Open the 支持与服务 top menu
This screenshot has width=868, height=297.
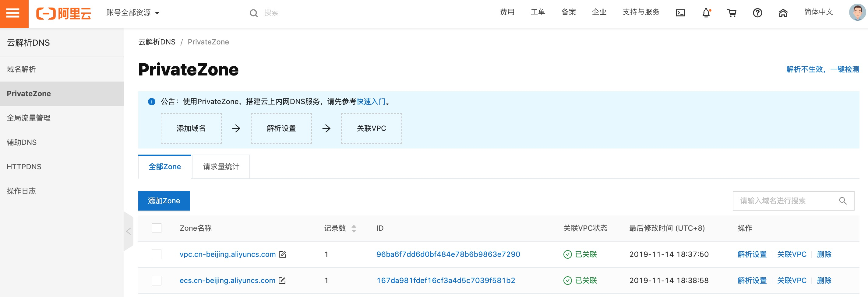(x=640, y=12)
